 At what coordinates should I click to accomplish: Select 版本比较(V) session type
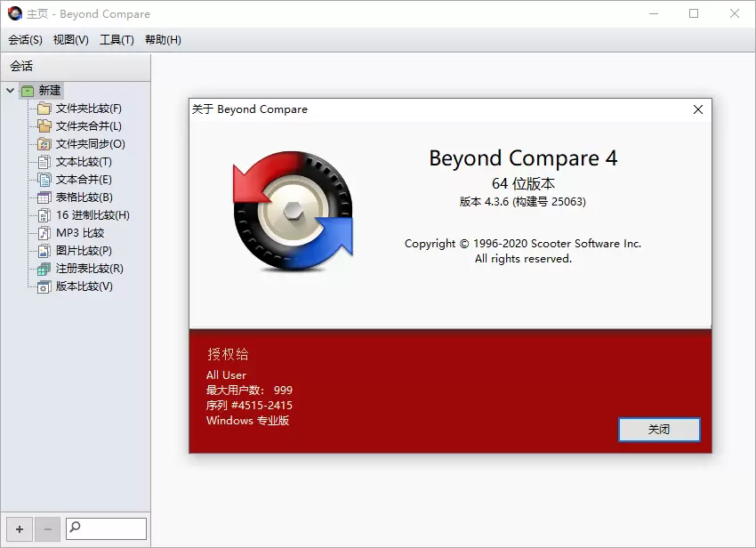pyautogui.click(x=84, y=286)
